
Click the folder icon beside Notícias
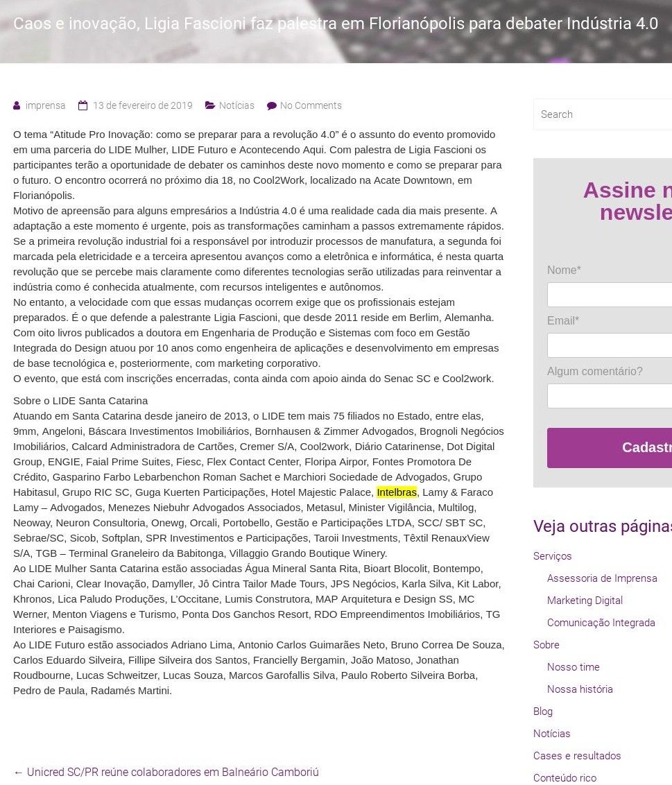209,106
